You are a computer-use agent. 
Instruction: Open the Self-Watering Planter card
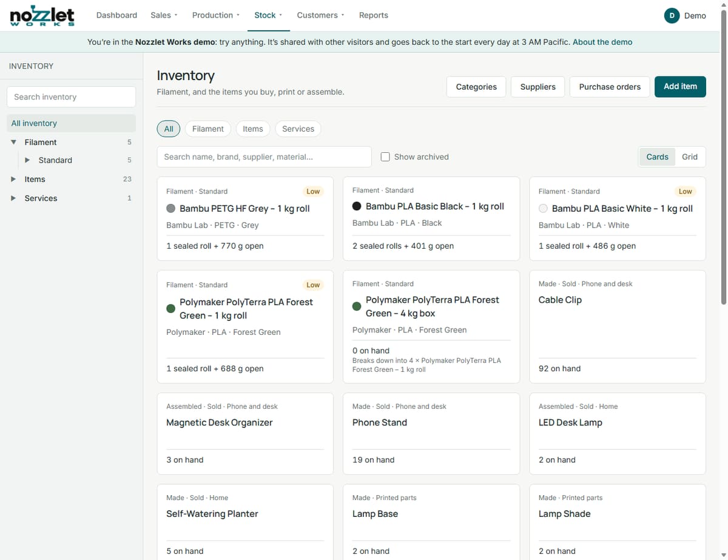pos(245,522)
